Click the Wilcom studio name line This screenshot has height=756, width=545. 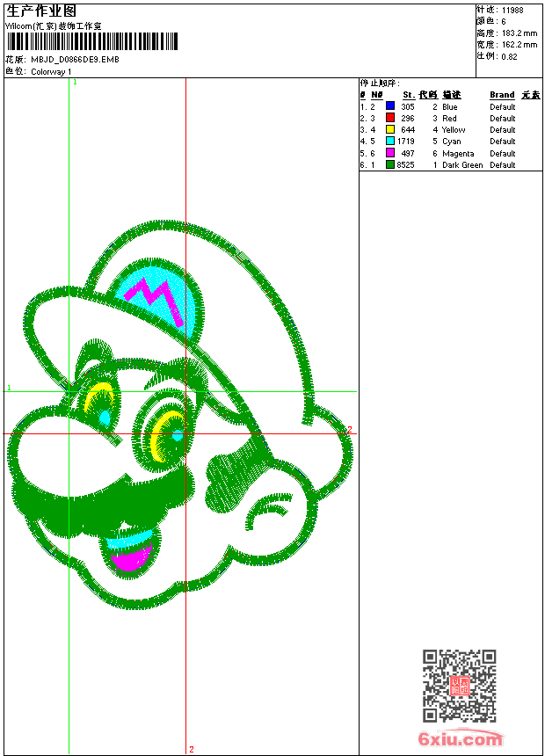[54, 26]
